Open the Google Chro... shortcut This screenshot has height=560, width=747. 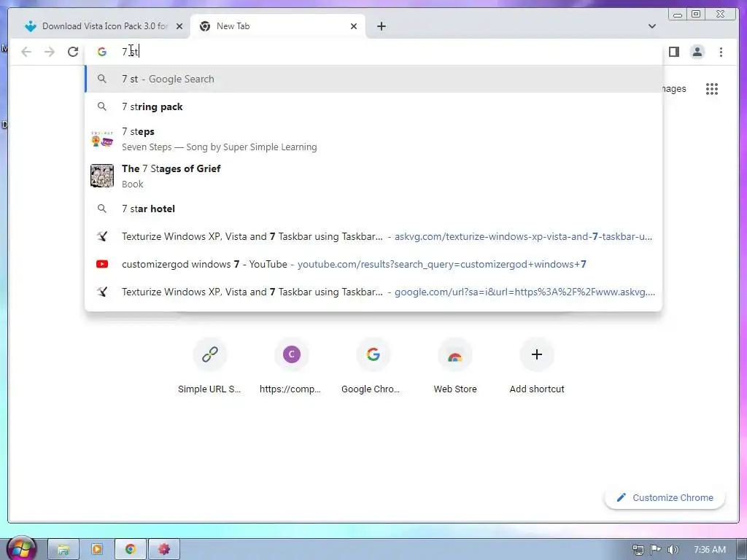(373, 366)
